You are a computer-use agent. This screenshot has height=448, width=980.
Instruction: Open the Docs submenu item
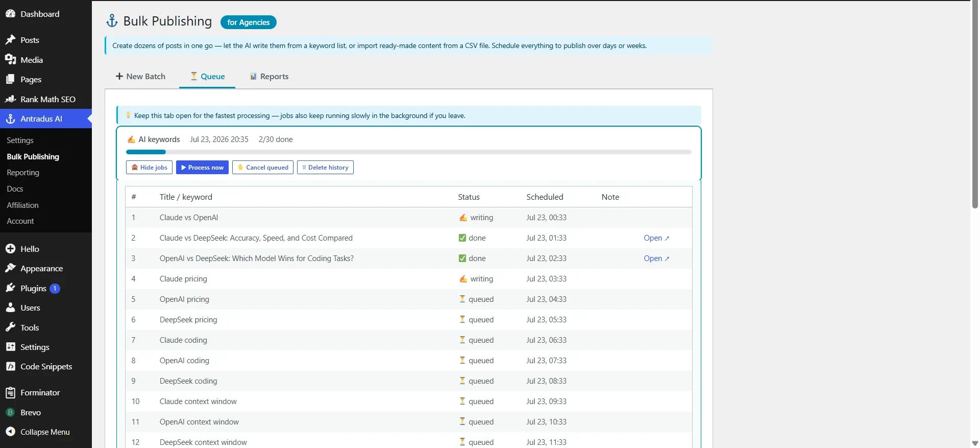pyautogui.click(x=15, y=188)
